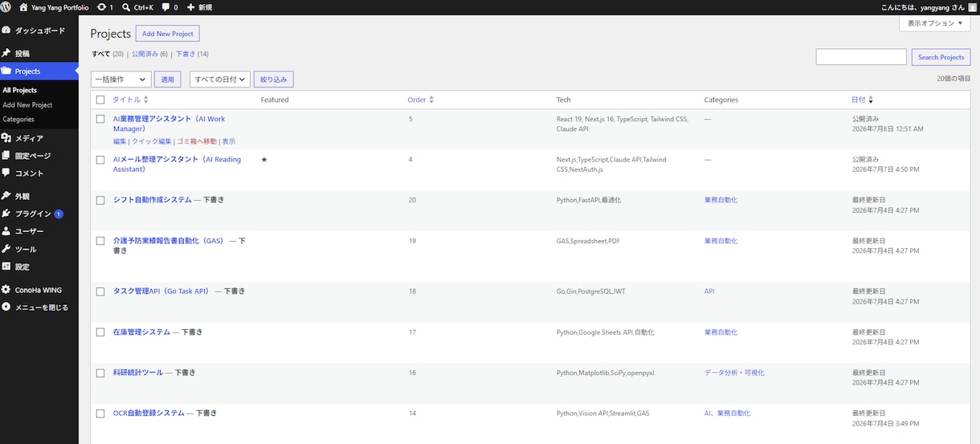Open the OCR自動登録システム project title
The height and width of the screenshot is (444, 980).
point(149,413)
